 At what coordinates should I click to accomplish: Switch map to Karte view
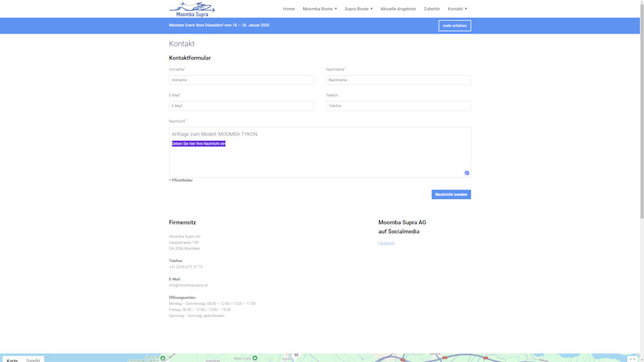click(12, 359)
